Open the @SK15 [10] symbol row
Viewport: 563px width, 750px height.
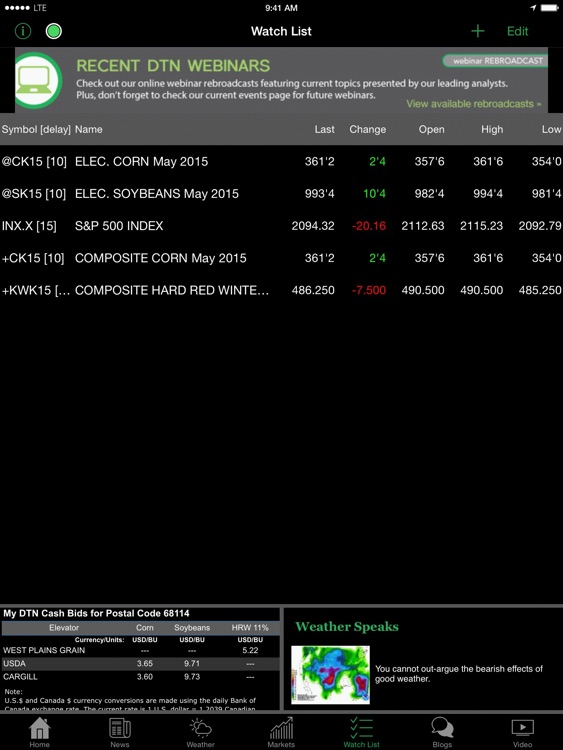pos(281,193)
